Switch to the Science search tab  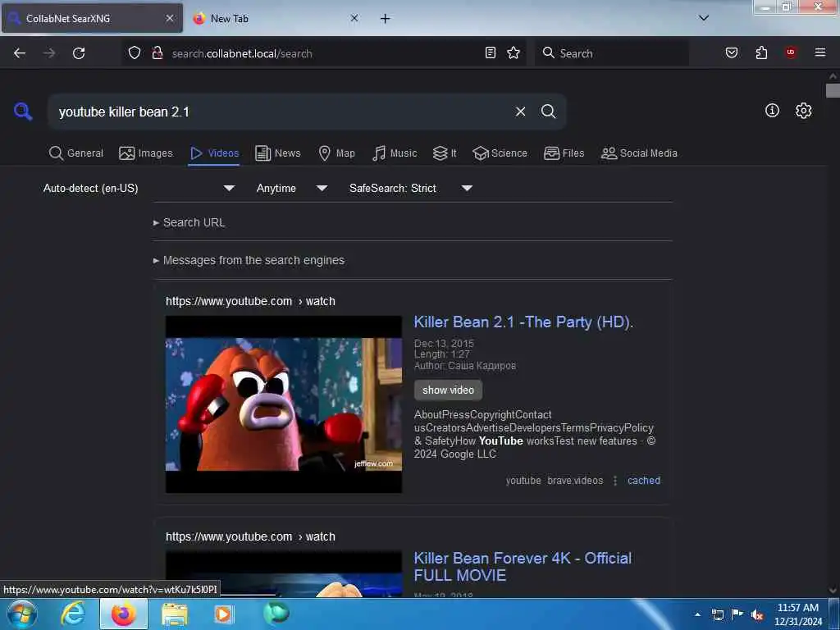tap(500, 153)
